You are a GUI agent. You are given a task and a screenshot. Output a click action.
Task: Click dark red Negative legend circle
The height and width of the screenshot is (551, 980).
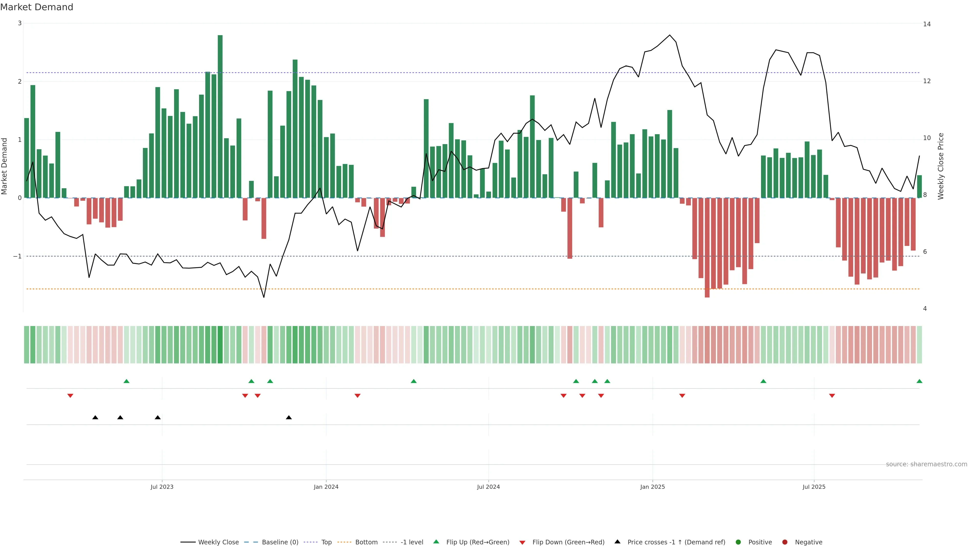785,542
